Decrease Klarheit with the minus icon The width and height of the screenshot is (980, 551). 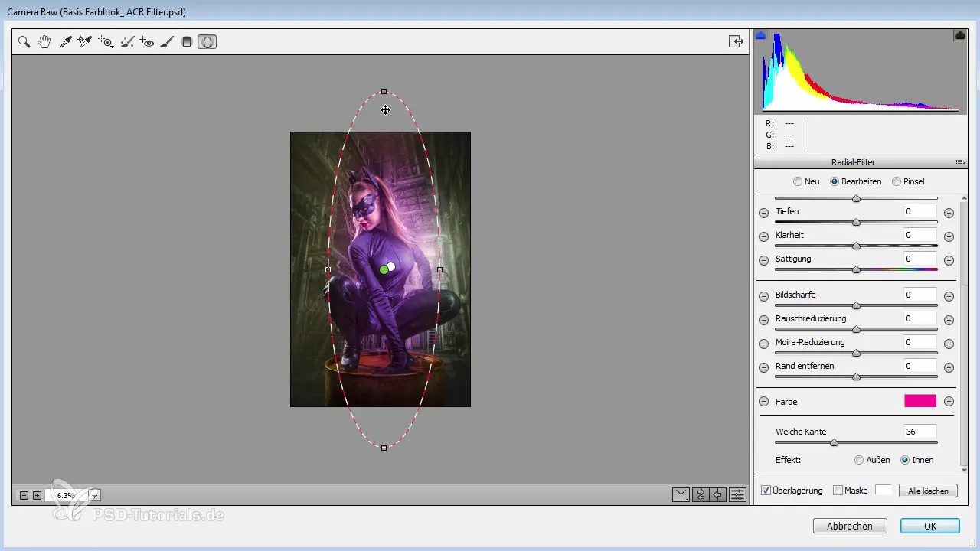763,236
